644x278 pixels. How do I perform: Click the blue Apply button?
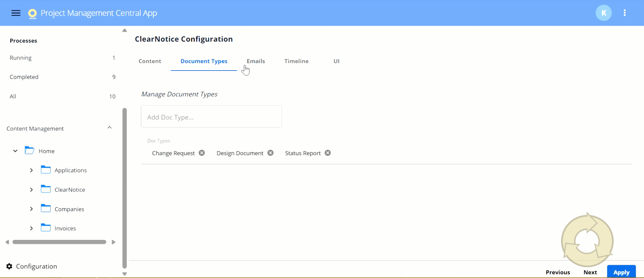click(x=621, y=272)
